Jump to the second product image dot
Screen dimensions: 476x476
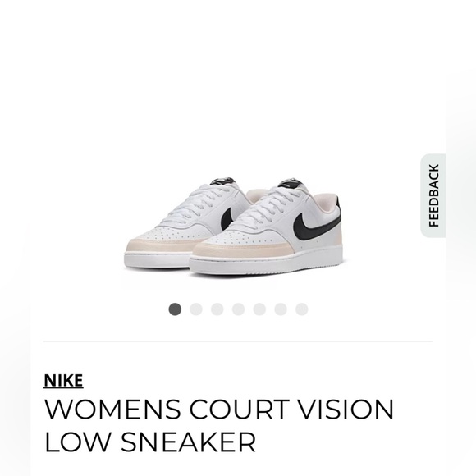point(196,309)
